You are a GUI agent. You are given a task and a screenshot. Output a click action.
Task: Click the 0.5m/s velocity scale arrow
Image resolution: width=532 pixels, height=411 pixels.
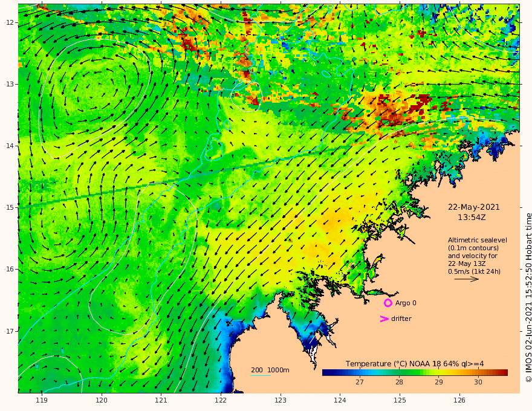467,279
